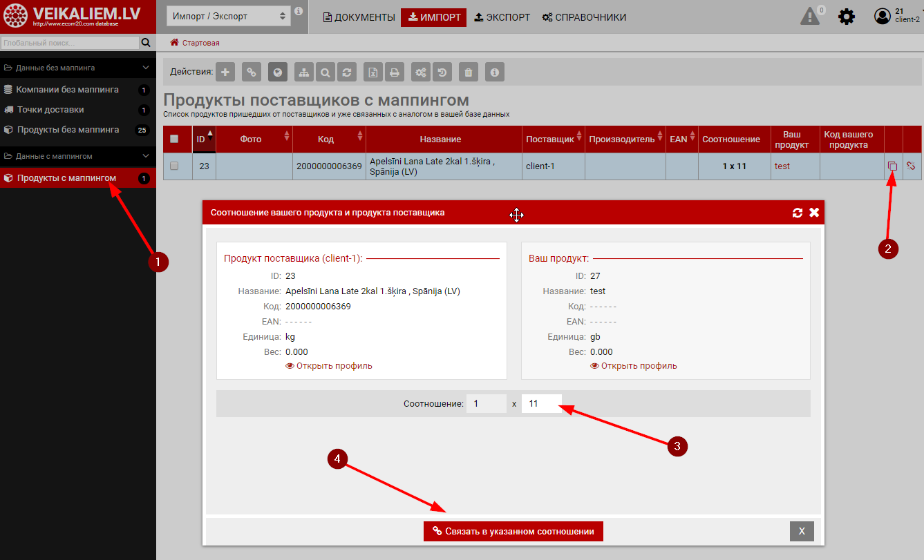
Task: Click the Excel export icon in actions
Action: (373, 72)
